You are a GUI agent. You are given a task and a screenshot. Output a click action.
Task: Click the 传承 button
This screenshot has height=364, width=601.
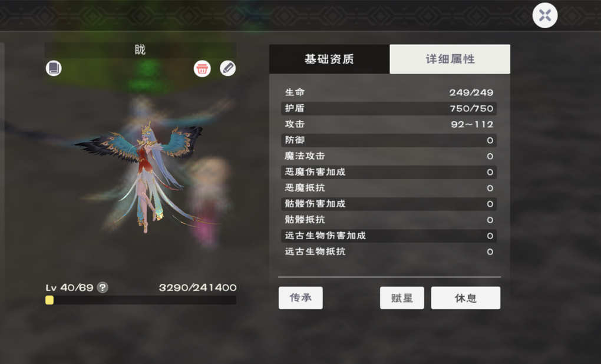[300, 297]
